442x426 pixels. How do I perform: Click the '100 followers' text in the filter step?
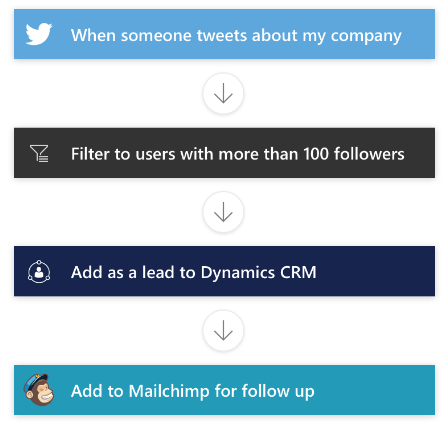354,154
